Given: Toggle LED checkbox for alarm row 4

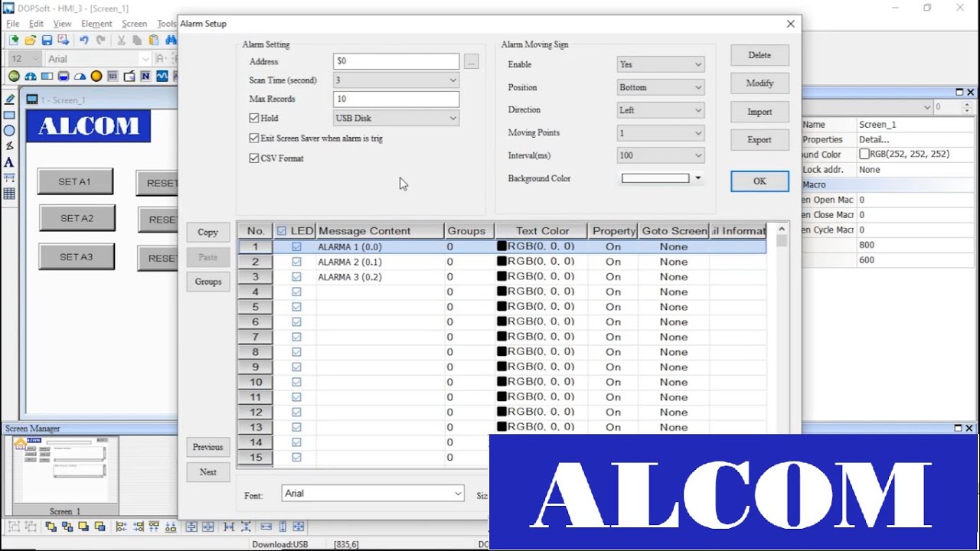Looking at the screenshot, I should 296,292.
